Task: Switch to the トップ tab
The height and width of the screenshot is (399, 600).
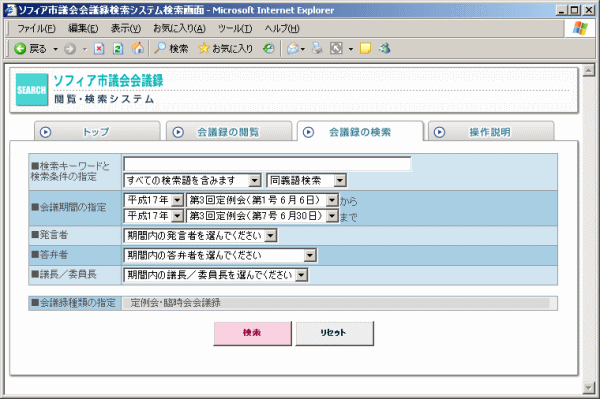Action: [97, 132]
